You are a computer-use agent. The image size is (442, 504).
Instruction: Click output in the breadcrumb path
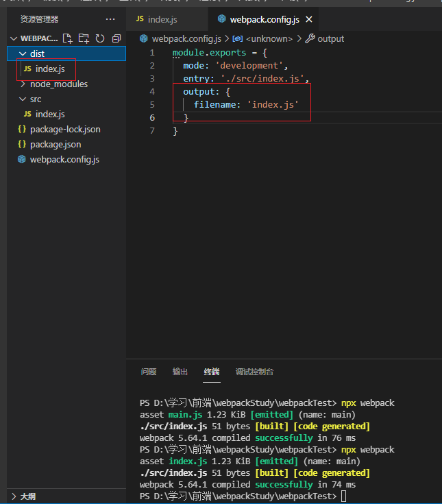click(x=330, y=39)
